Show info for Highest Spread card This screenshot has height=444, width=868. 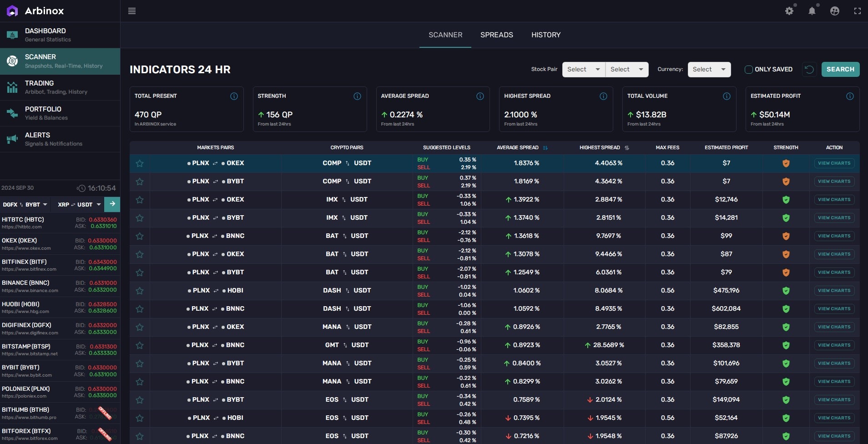click(603, 96)
